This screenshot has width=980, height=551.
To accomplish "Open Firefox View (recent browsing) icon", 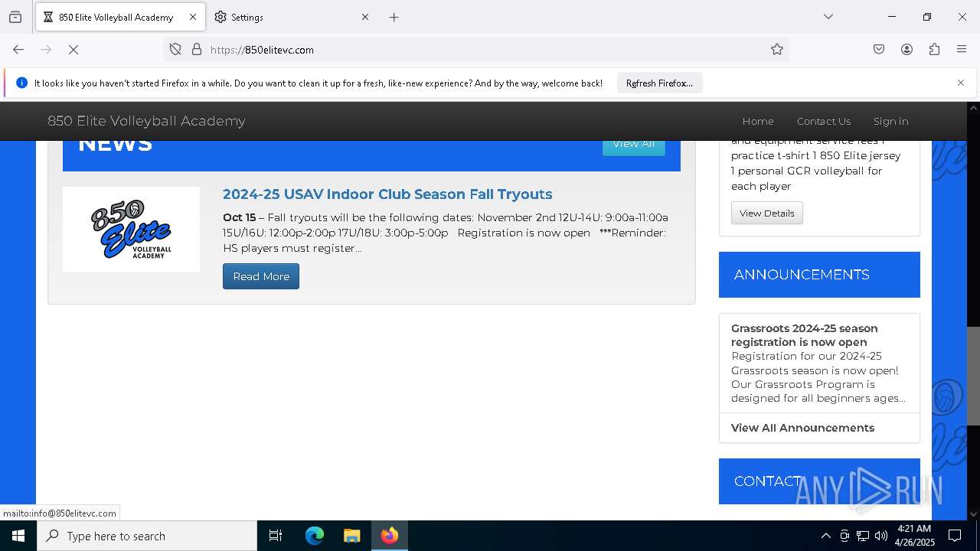I will (x=15, y=17).
